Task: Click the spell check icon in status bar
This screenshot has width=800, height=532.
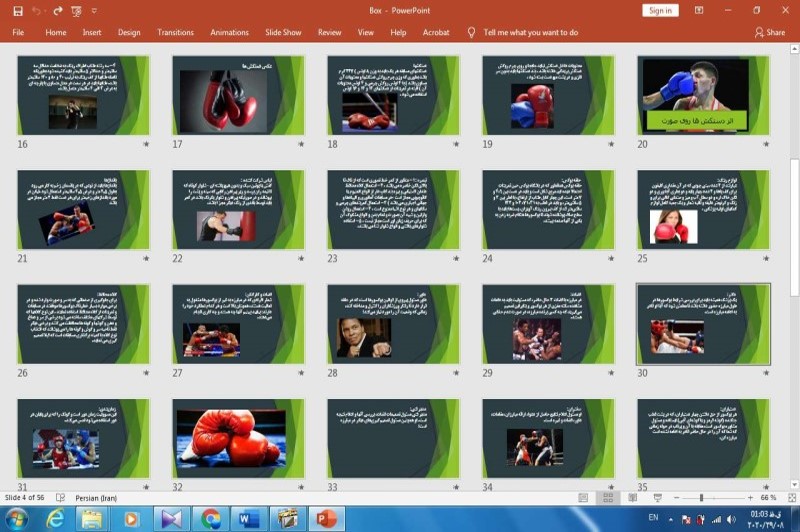Action: [61, 497]
